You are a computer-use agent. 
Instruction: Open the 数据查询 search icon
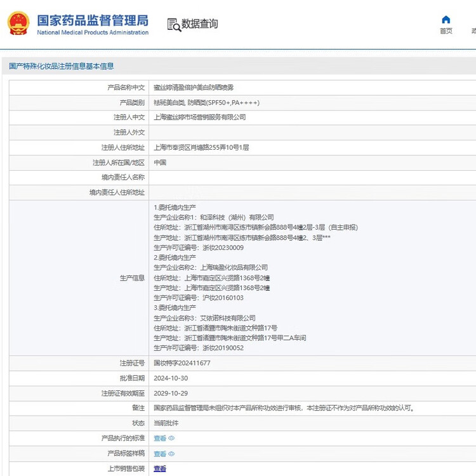pyautogui.click(x=173, y=24)
